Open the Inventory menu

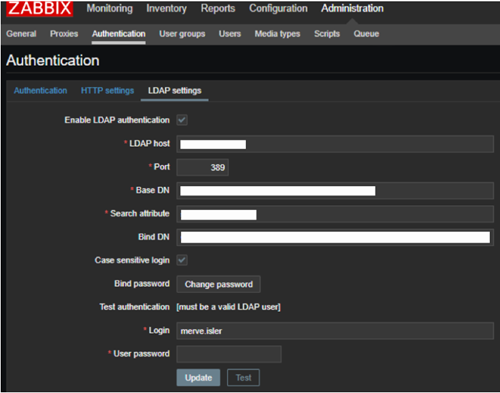[x=166, y=8]
